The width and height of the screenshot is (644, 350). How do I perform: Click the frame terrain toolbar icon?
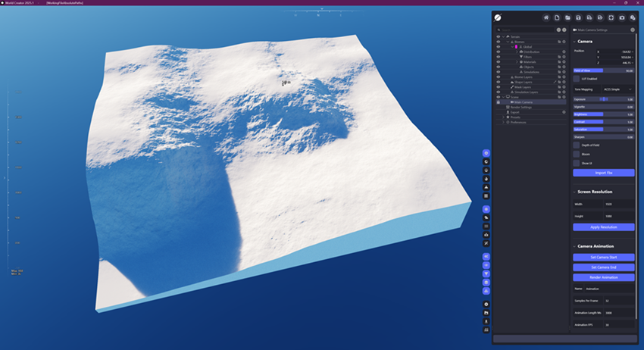[x=611, y=17]
